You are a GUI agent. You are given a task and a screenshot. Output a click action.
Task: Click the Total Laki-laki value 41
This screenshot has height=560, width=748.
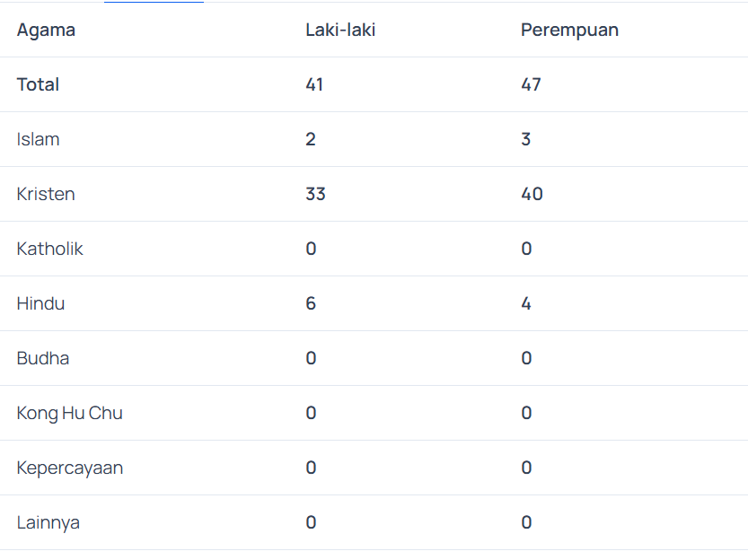(x=314, y=84)
